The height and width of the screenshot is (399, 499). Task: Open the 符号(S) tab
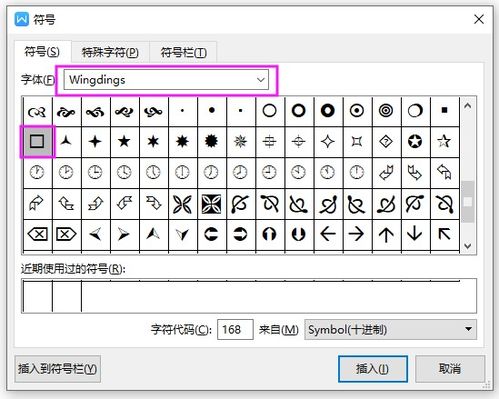[x=42, y=52]
